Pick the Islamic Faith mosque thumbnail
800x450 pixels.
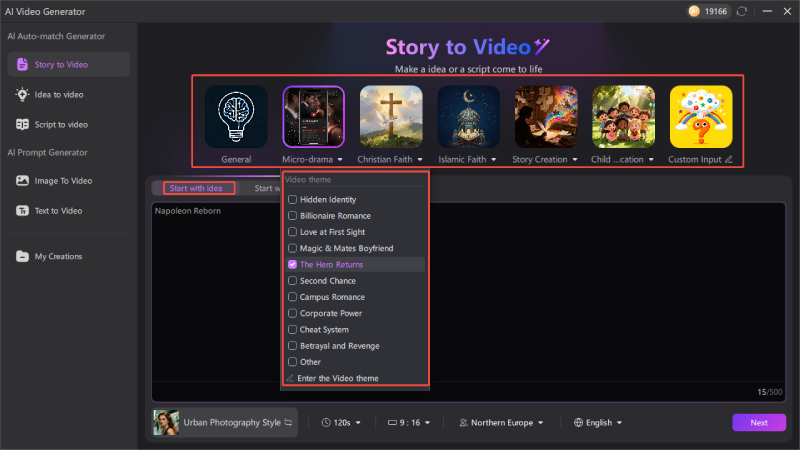(x=468, y=116)
